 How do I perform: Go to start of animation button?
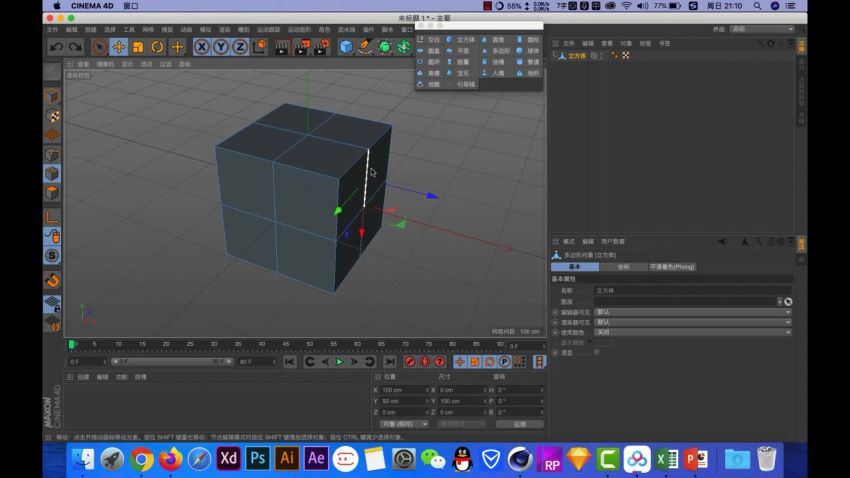tap(290, 361)
